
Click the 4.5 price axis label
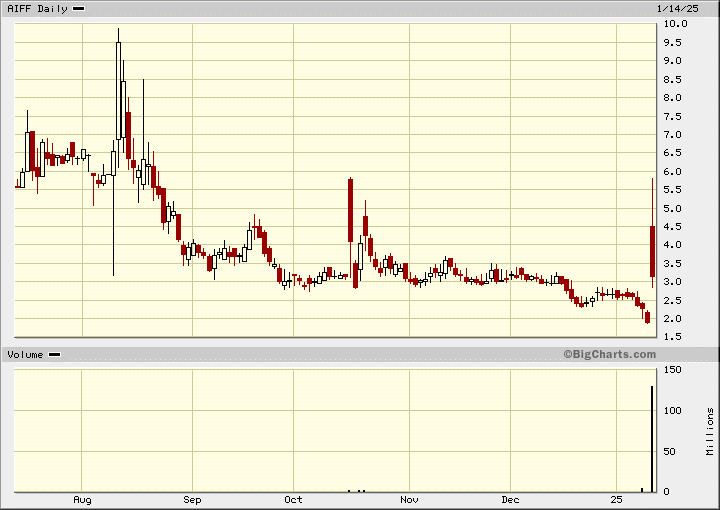tap(672, 227)
